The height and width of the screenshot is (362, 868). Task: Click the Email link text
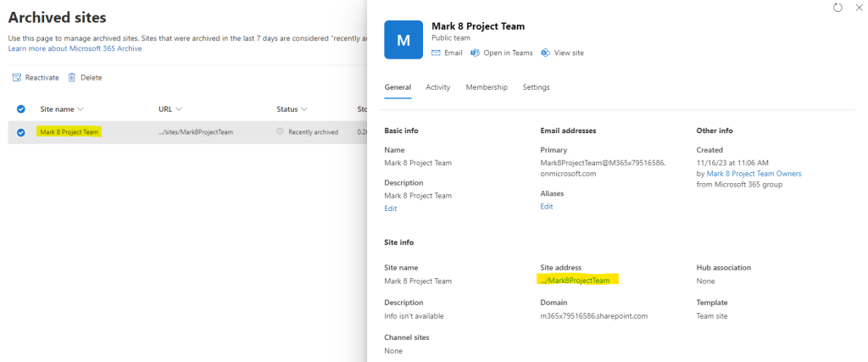coord(453,53)
